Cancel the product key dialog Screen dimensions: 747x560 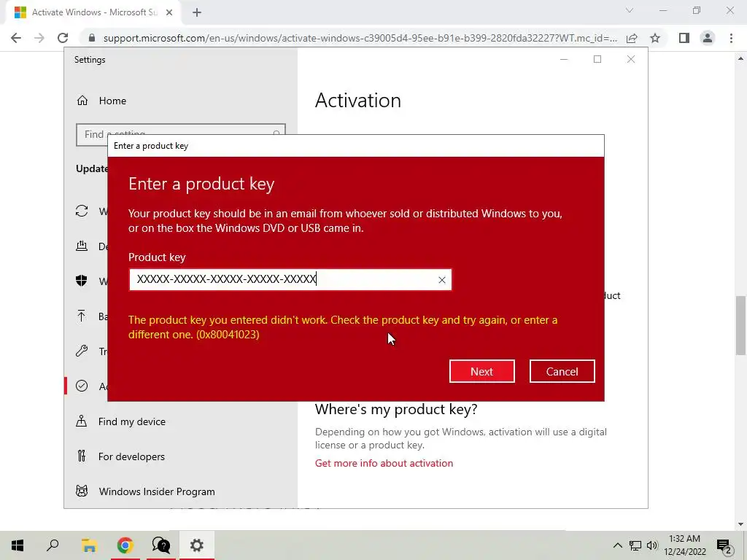pos(562,371)
